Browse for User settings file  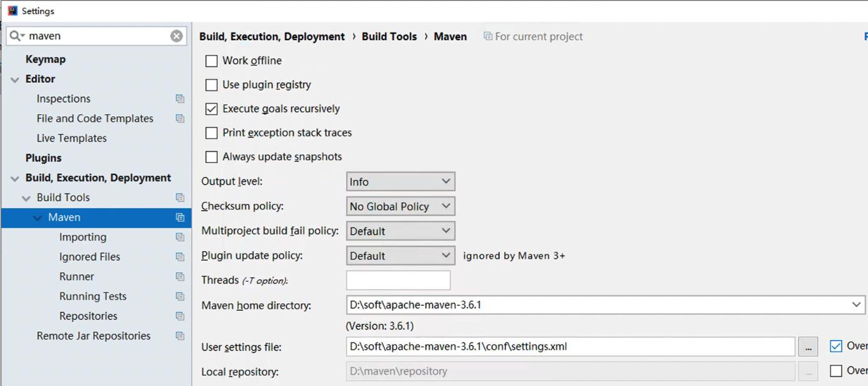click(x=808, y=347)
